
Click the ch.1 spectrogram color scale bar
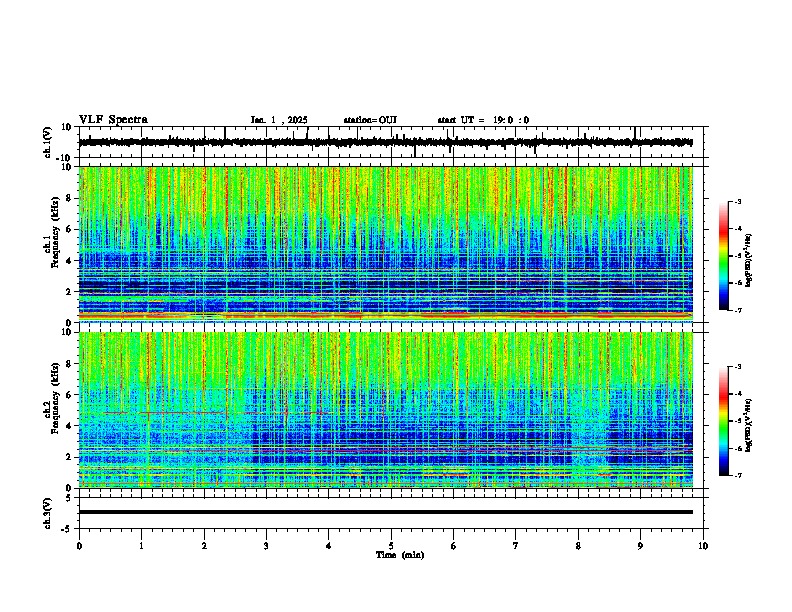(x=724, y=256)
